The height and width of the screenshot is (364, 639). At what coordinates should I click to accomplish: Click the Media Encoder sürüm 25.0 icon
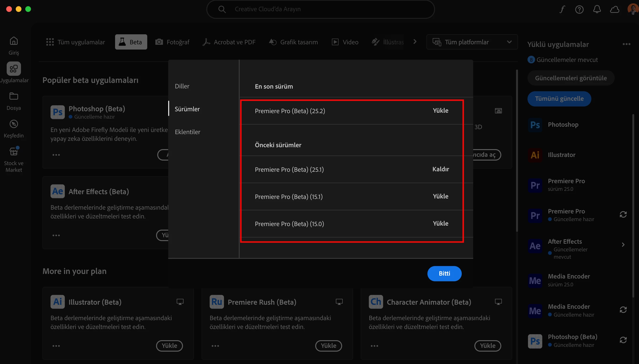pos(535,281)
